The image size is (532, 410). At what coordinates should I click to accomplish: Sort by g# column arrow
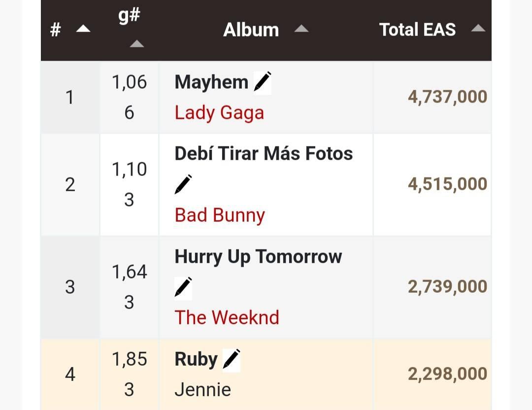click(x=136, y=44)
